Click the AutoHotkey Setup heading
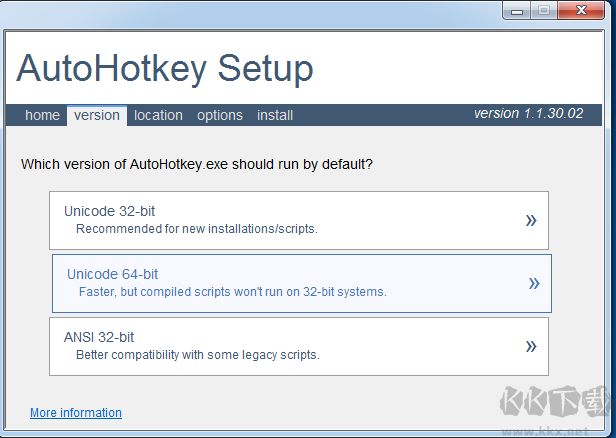This screenshot has height=438, width=616. (x=165, y=68)
